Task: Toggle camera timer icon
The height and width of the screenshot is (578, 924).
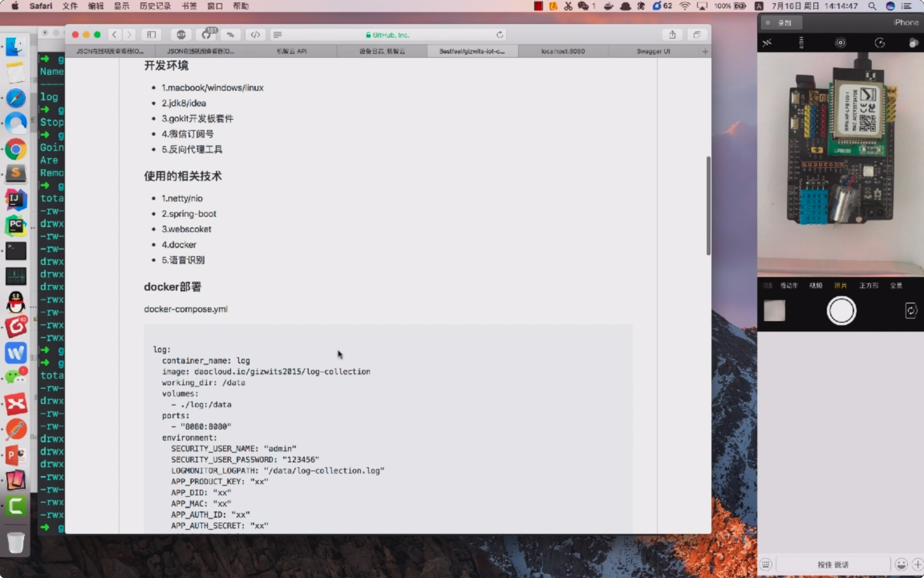Action: (880, 43)
